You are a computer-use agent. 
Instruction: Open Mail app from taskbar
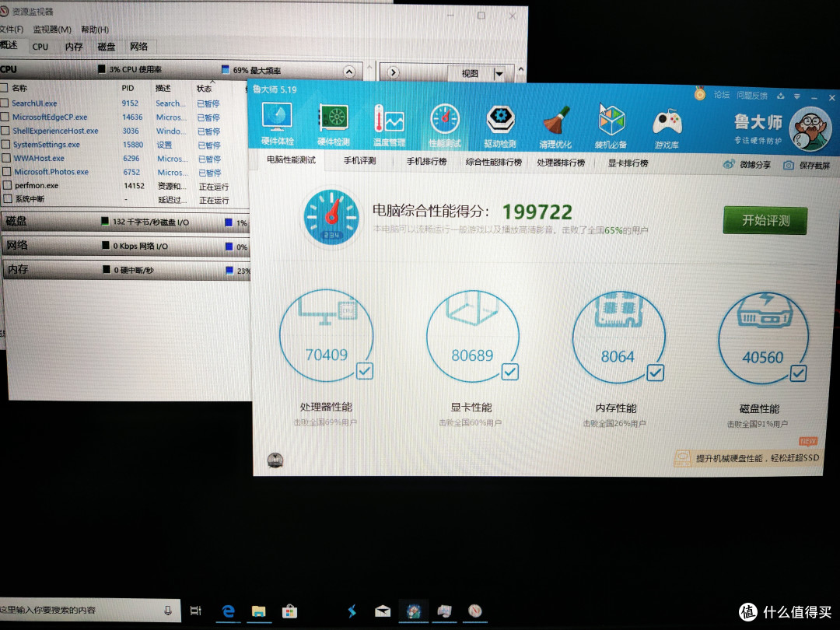coord(383,611)
